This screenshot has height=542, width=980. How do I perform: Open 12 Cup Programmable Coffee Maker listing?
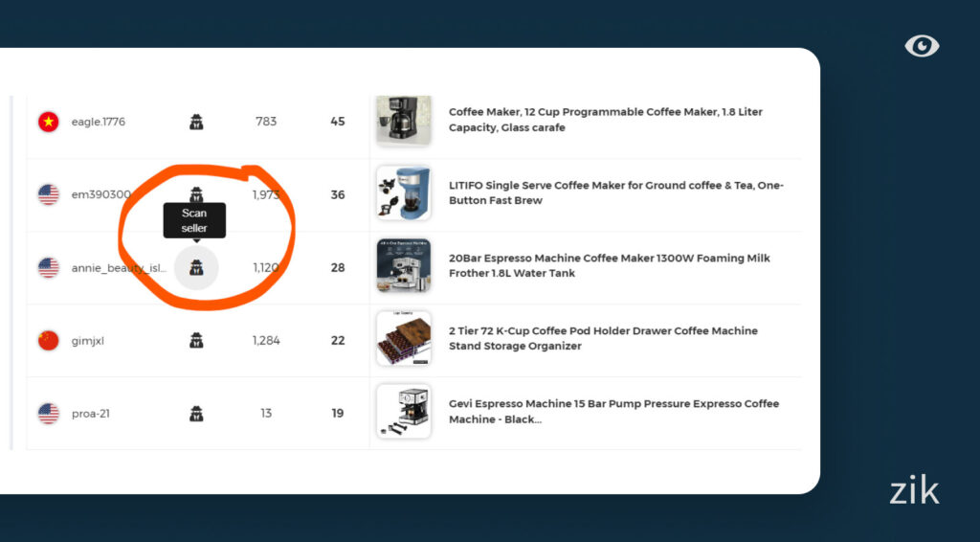point(605,120)
